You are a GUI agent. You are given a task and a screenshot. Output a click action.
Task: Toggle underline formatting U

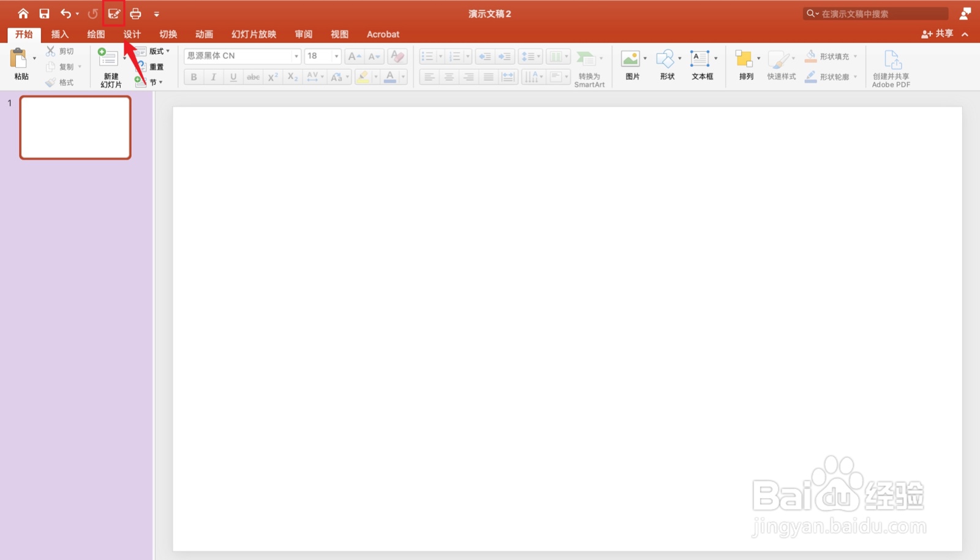point(233,77)
